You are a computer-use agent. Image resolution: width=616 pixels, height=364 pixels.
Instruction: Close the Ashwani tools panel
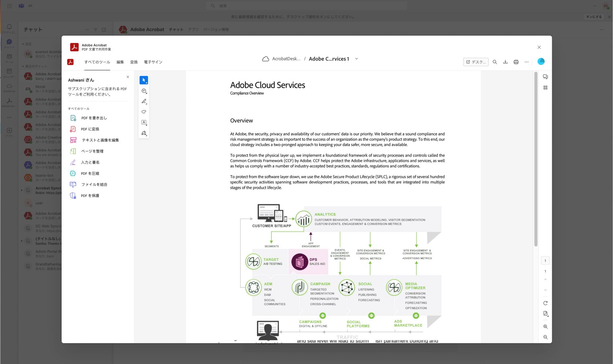[x=128, y=77]
